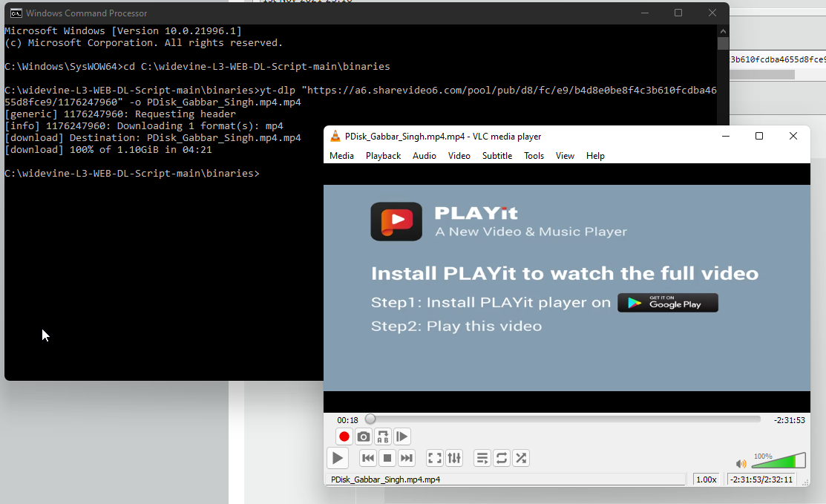Click the red Record button in VLC
This screenshot has height=504, width=826.
(x=344, y=436)
